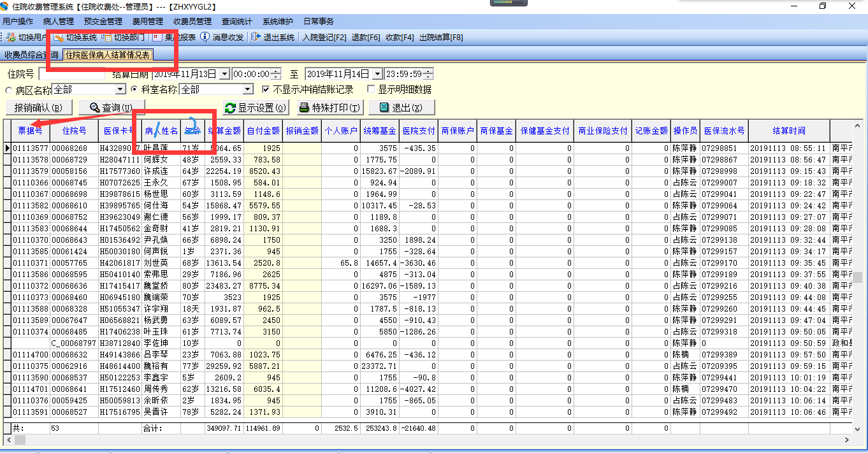Open 消息收发 message info icon
The height and width of the screenshot is (453, 868).
[x=205, y=38]
